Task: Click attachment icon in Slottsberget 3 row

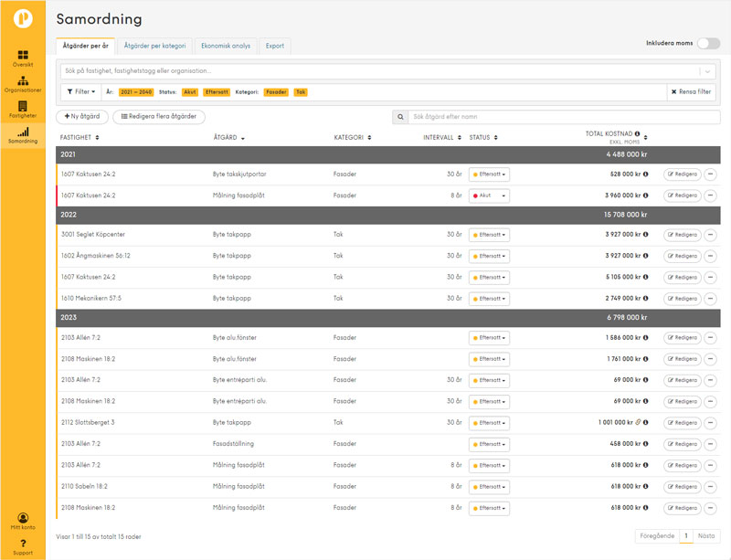Action: click(x=638, y=423)
